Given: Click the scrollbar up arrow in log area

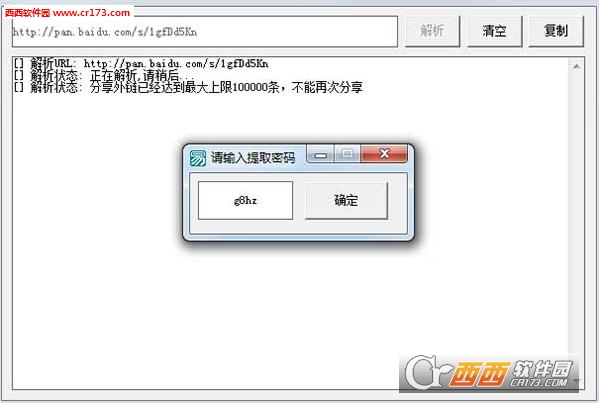Looking at the screenshot, I should (x=576, y=67).
